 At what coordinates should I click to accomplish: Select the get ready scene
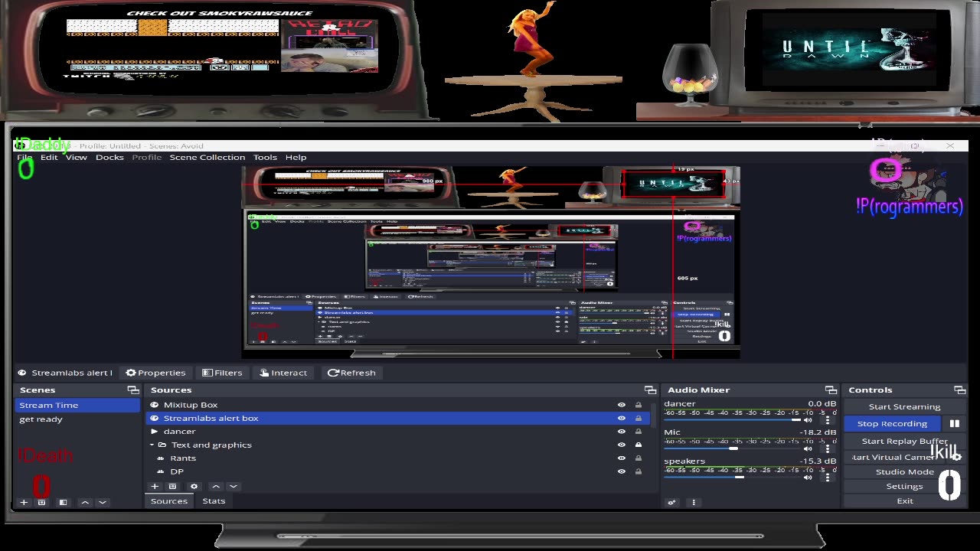pos(77,419)
